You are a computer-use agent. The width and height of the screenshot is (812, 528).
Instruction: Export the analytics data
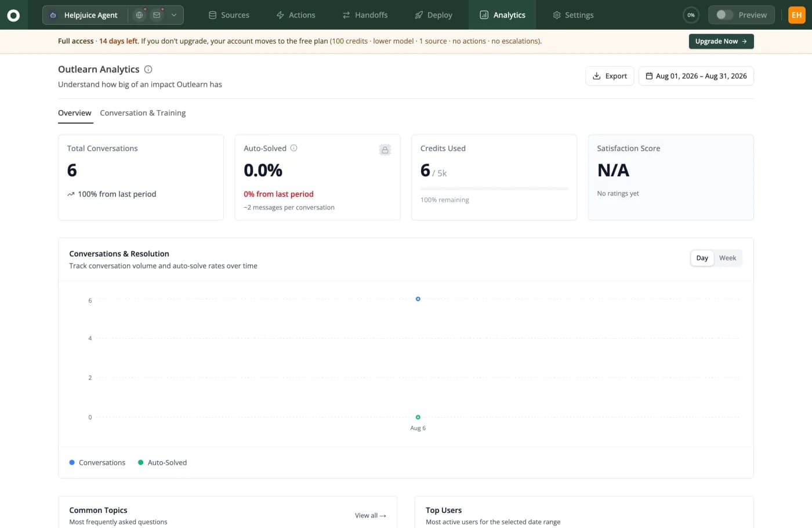pyautogui.click(x=610, y=76)
